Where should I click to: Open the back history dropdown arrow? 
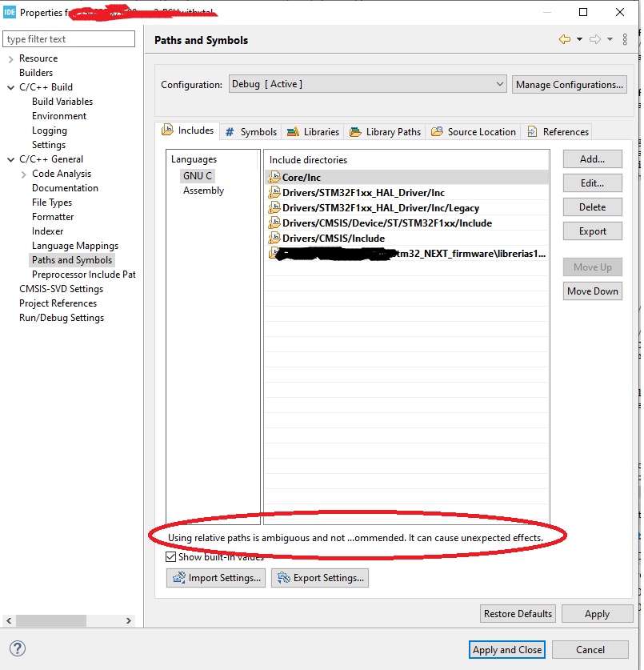(579, 40)
